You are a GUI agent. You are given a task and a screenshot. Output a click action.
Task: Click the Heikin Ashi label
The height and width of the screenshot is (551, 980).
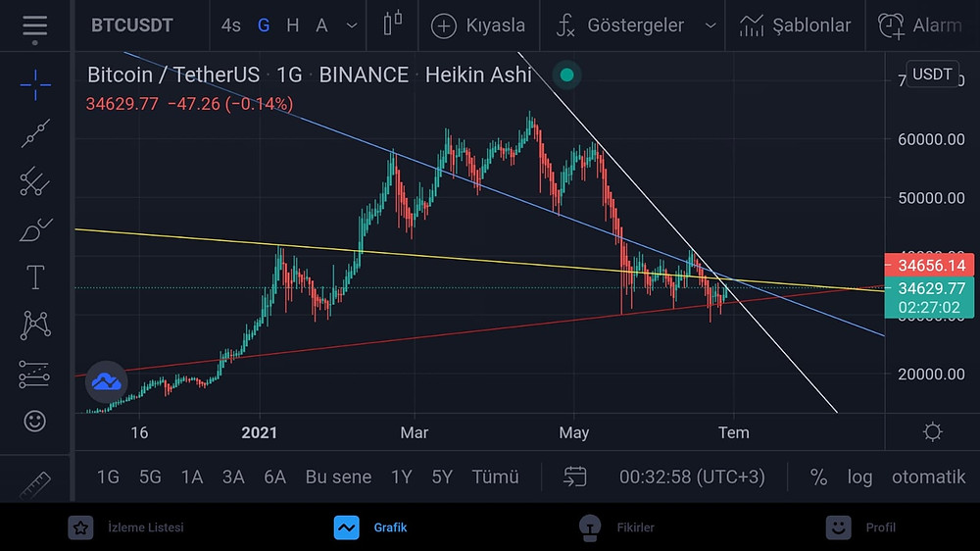[x=478, y=75]
